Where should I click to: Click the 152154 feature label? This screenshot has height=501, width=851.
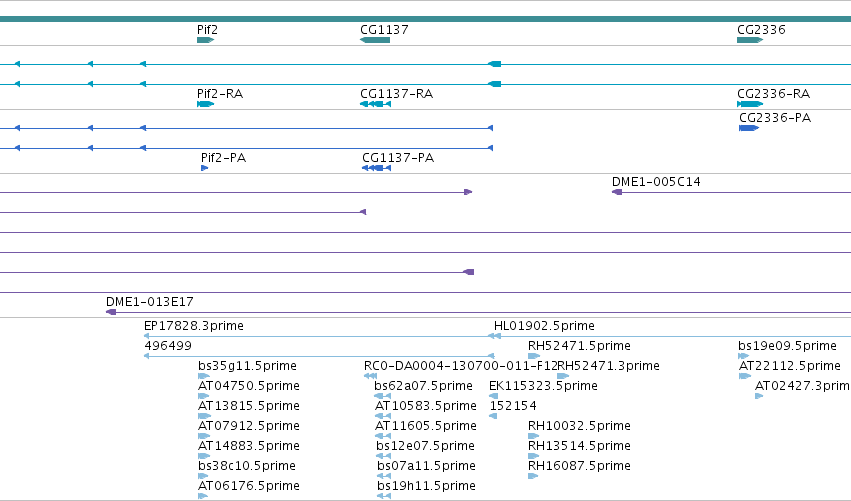(x=513, y=406)
